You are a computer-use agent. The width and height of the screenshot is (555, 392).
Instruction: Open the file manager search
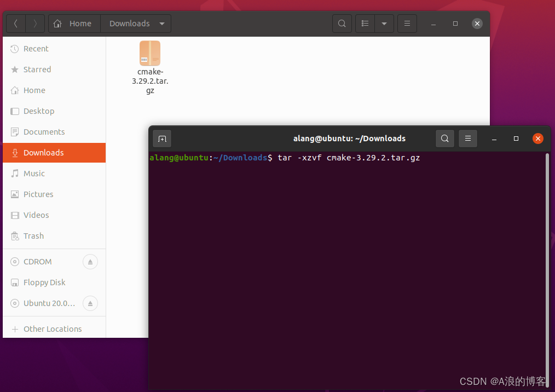point(342,24)
